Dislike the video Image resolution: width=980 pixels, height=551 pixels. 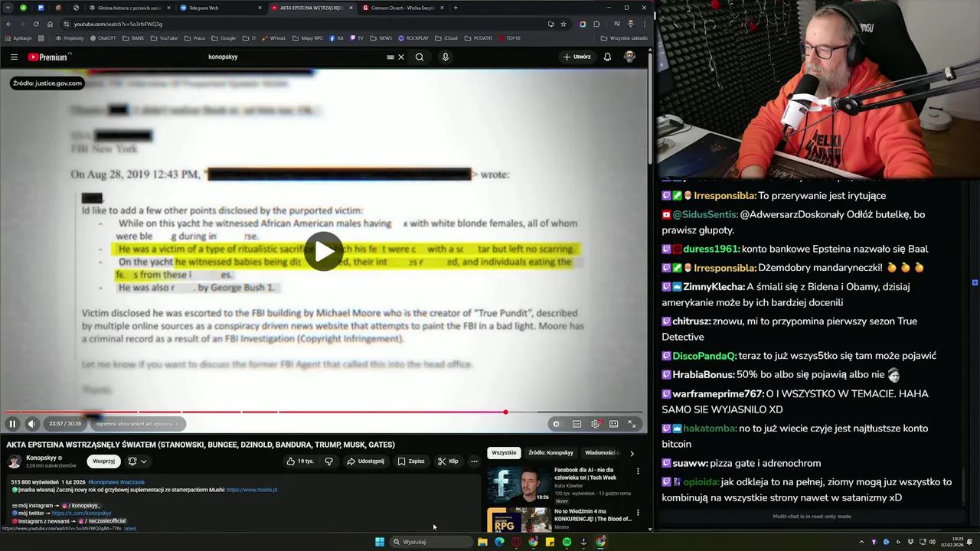click(329, 461)
